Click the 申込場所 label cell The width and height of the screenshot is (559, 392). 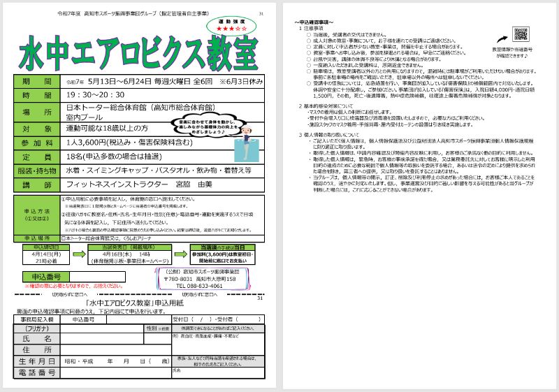click(37, 238)
